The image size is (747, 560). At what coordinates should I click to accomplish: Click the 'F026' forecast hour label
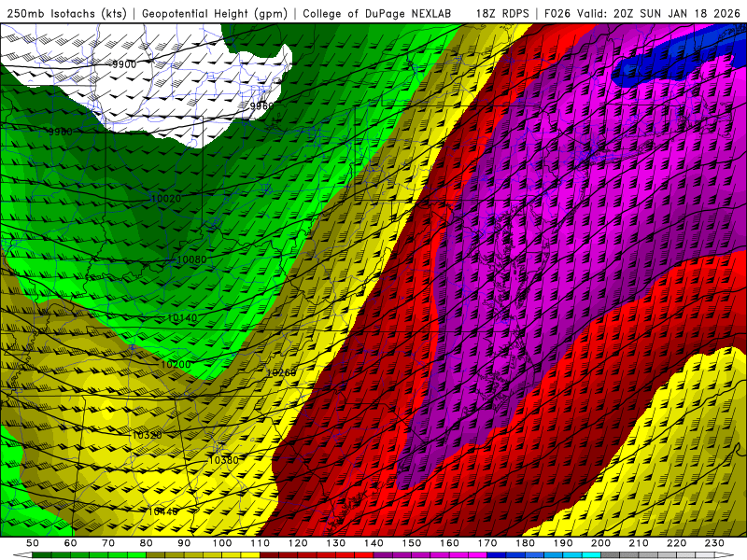pyautogui.click(x=557, y=14)
